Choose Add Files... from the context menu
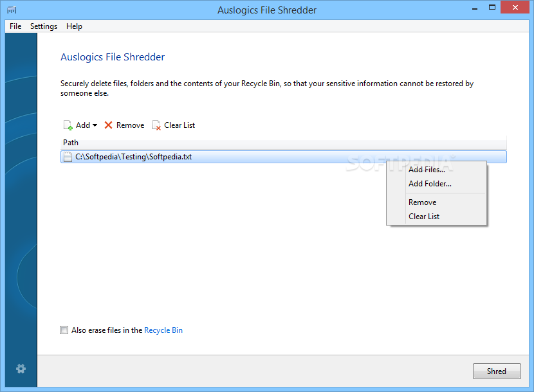The image size is (534, 392). 436,170
